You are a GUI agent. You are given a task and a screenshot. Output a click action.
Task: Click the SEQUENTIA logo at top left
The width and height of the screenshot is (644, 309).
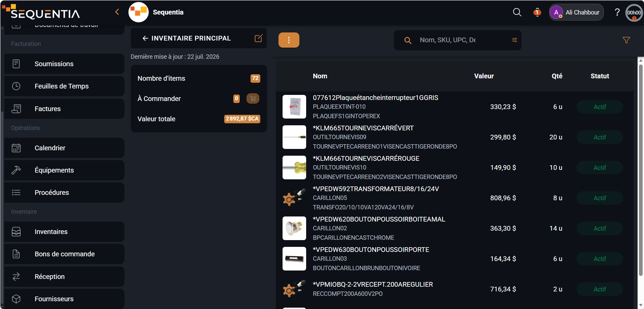[x=41, y=12]
